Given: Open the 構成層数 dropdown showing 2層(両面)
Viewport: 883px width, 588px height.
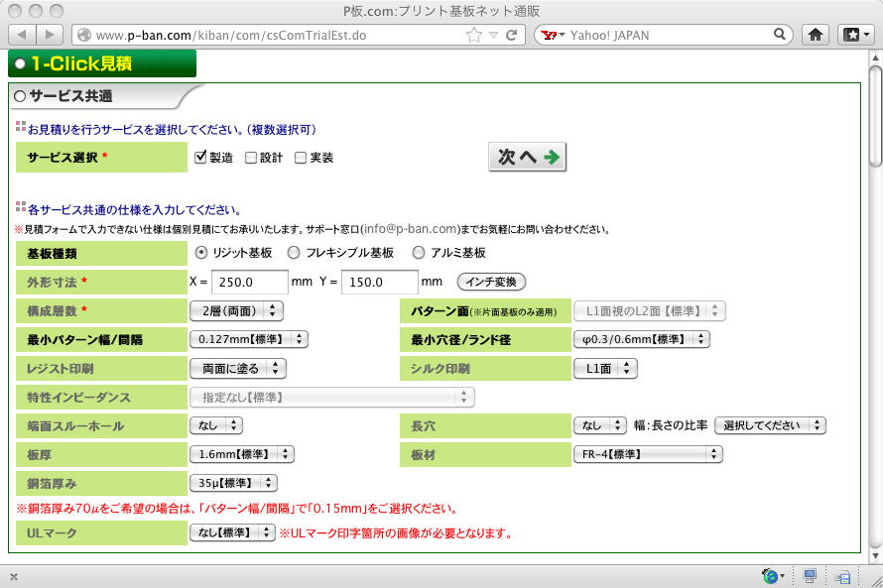Looking at the screenshot, I should point(236,310).
